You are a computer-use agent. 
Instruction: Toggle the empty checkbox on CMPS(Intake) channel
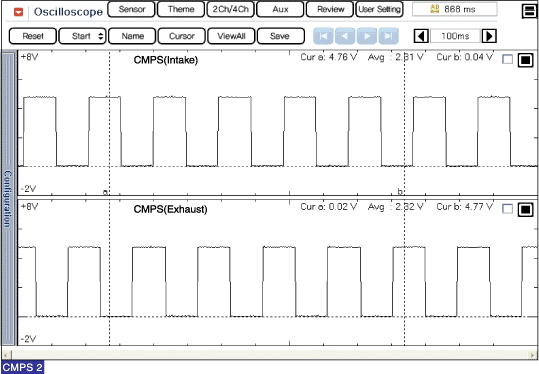507,59
